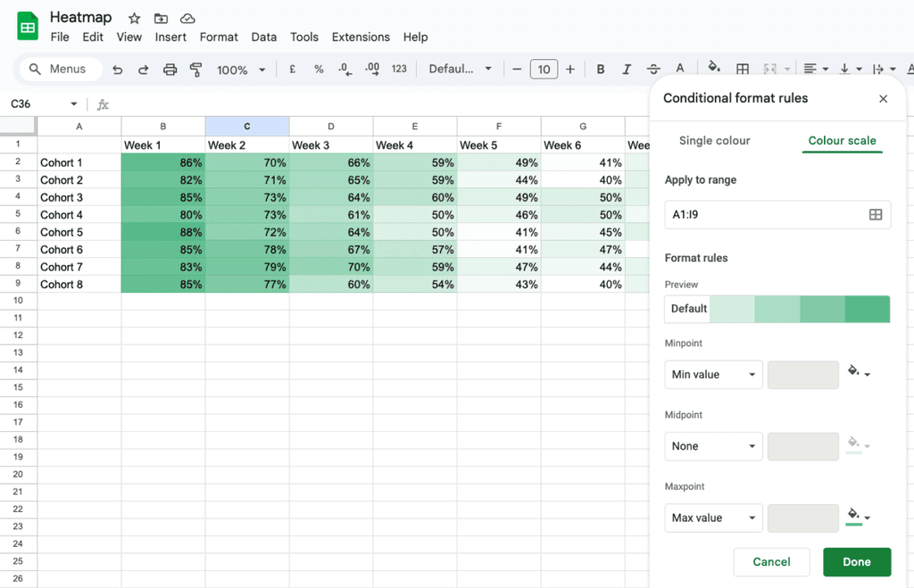This screenshot has width=914, height=588.
Task: Apply bold formatting
Action: pyautogui.click(x=600, y=70)
